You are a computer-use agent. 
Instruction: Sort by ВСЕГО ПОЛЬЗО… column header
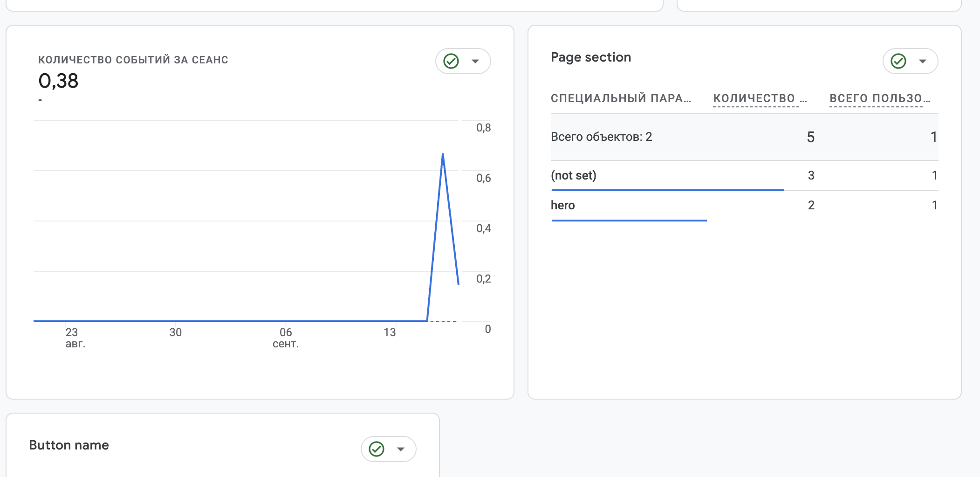pos(880,98)
